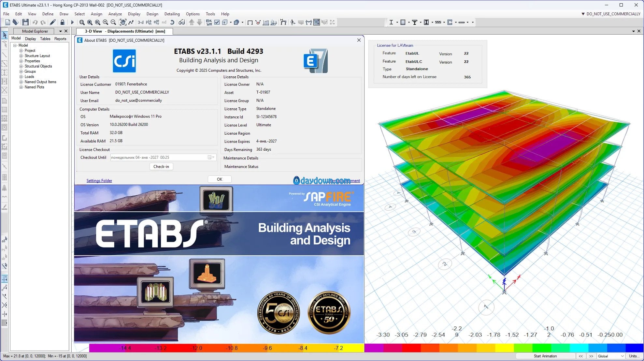Select the Pan hand tool

tap(123, 22)
